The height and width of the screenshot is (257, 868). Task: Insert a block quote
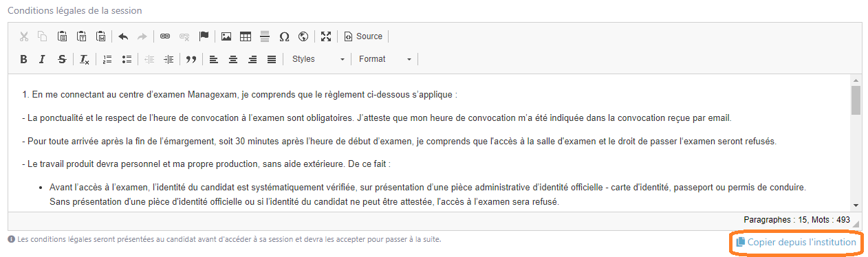coord(191,59)
